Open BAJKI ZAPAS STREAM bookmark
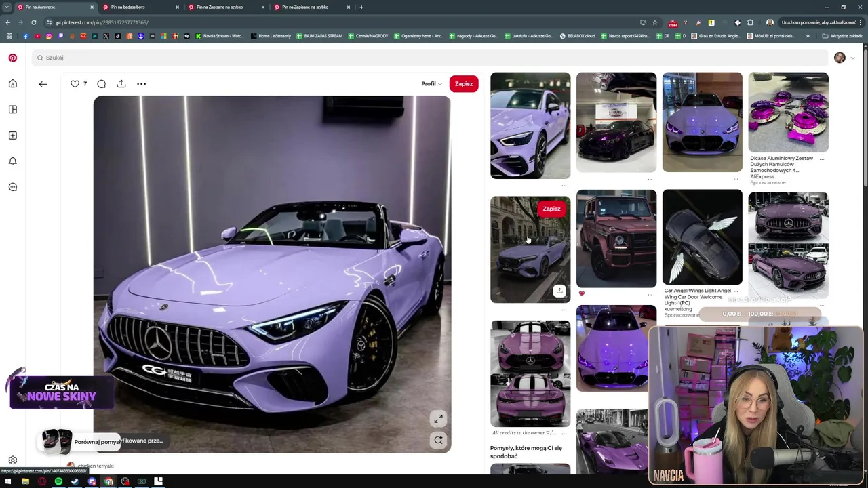Screen dimensions: 868x488 coord(319,36)
